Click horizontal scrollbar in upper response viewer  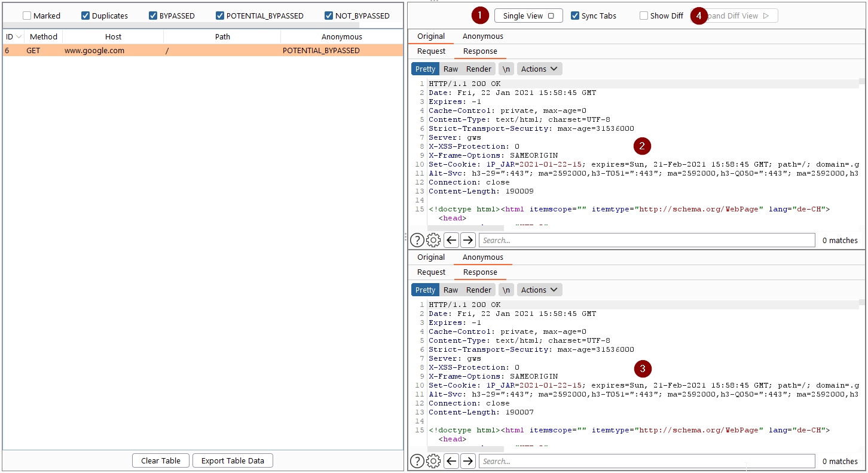click(x=465, y=227)
